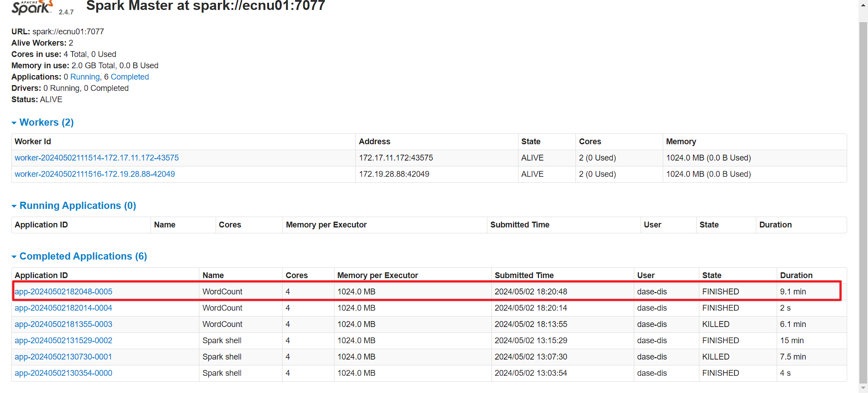Open the Running applications link
The width and height of the screenshot is (868, 393).
85,77
